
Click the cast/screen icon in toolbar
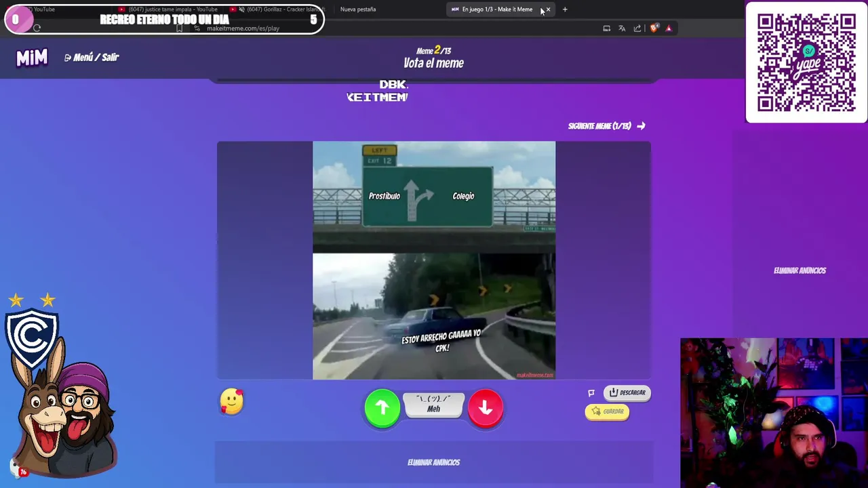click(607, 28)
